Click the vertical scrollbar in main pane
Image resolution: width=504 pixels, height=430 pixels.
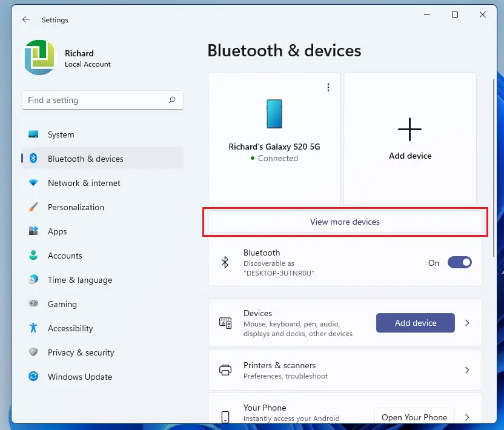[x=494, y=167]
